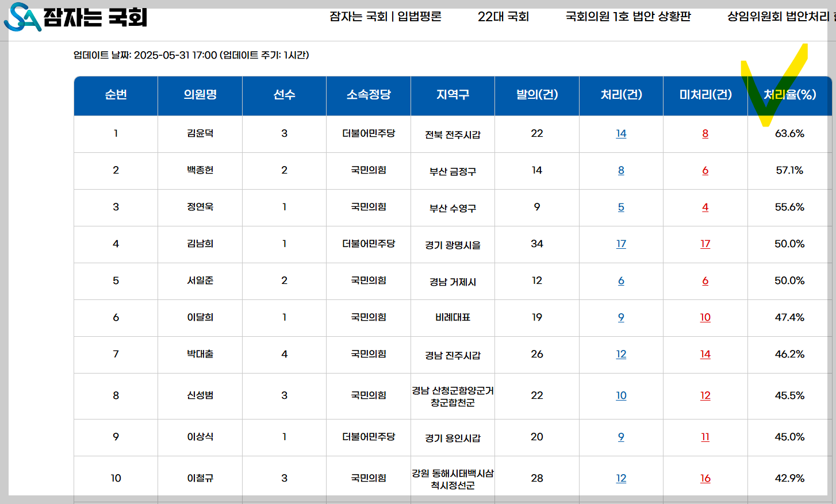
Task: Sort by the 발의(건) column header
Action: (x=537, y=95)
